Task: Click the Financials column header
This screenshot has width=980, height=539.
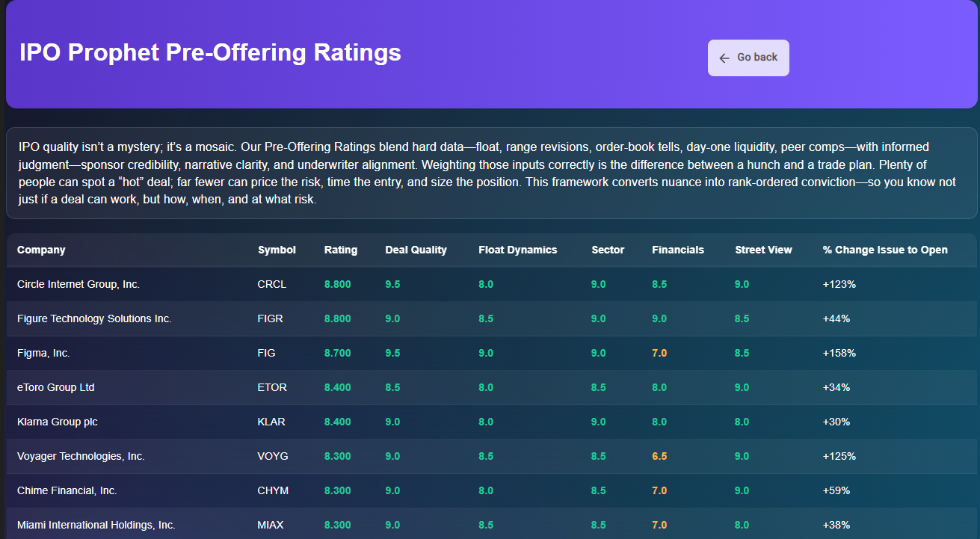Action: [677, 250]
